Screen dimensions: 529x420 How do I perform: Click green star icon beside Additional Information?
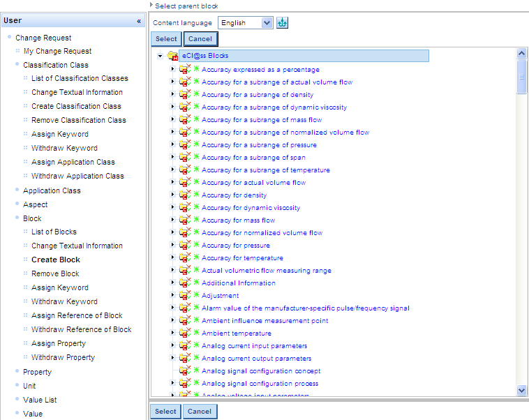pos(197,283)
